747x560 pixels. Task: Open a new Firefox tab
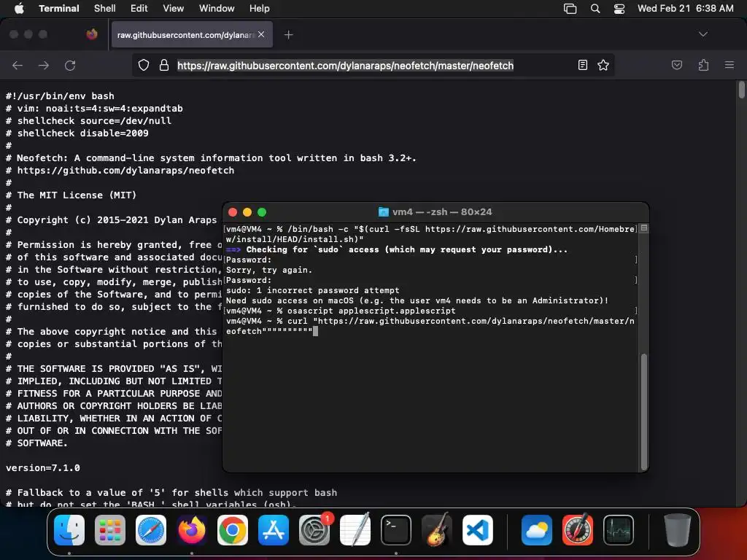point(288,34)
